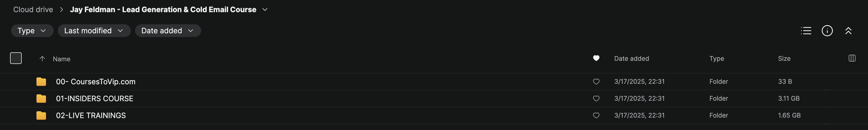Favorite the 02-LIVE TRAININGS folder

point(596,115)
